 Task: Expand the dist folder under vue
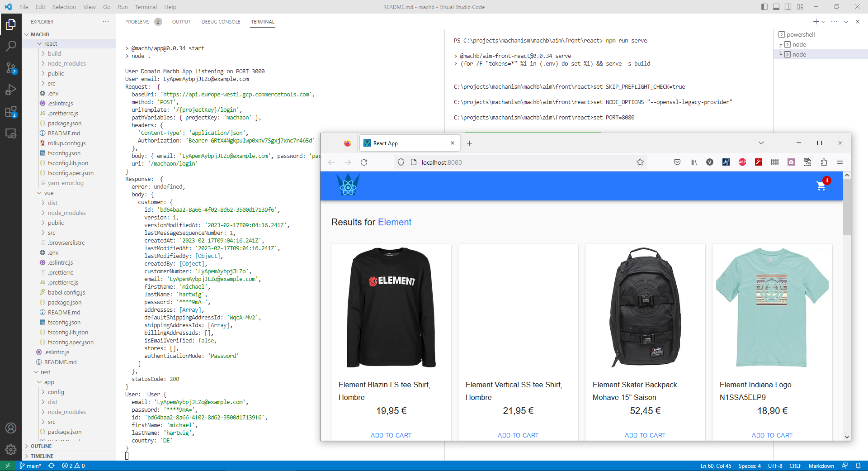pos(69,203)
